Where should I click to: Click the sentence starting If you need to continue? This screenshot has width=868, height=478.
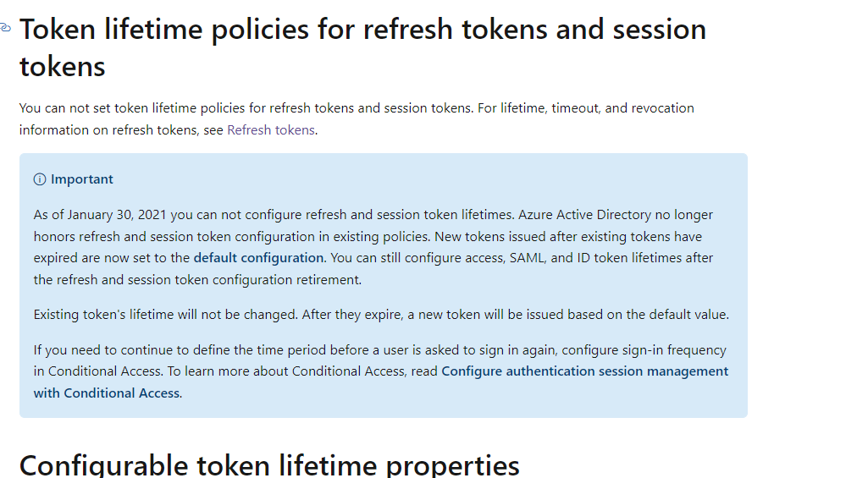(x=379, y=360)
